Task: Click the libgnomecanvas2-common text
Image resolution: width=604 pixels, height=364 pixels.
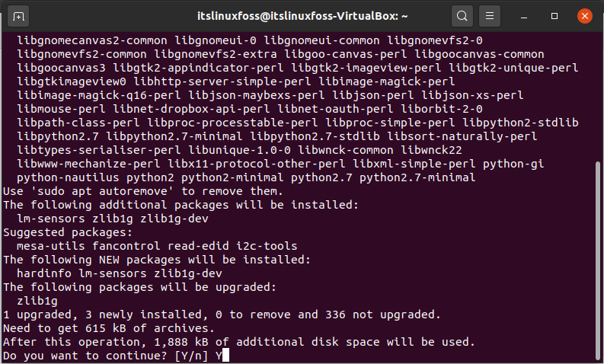Action: 92,40
